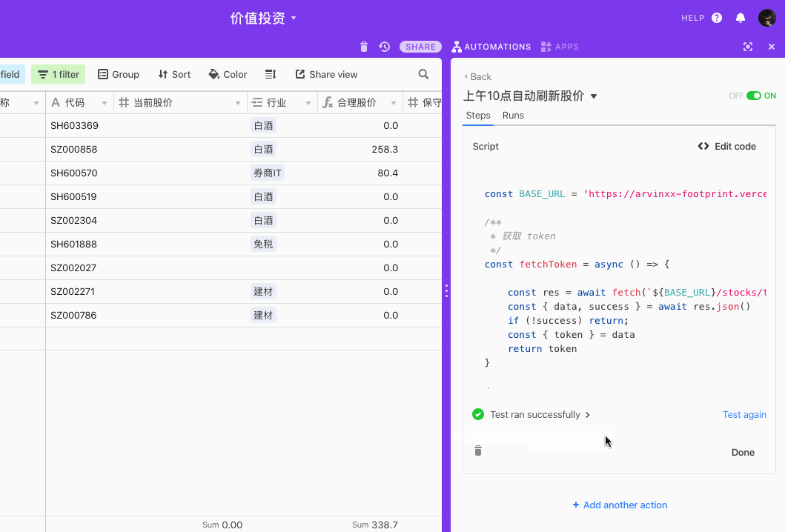Screen dimensions: 785x532
Task: Select the Color tool in the view toolbar
Action: [x=228, y=74]
